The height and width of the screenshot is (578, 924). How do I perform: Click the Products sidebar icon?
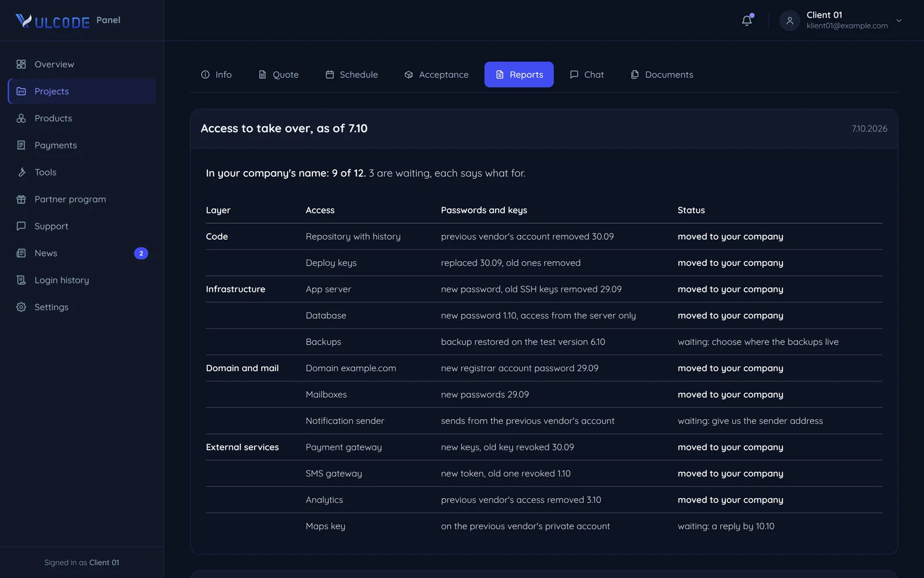[21, 118]
